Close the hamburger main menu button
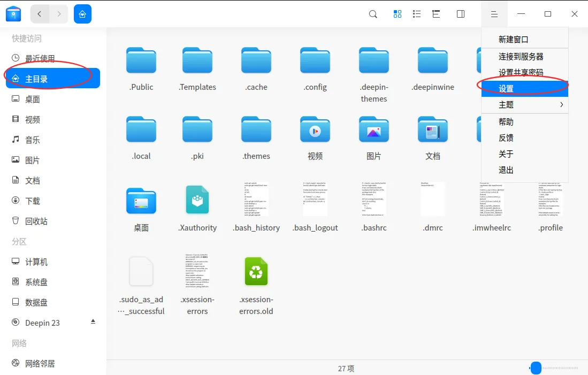Image resolution: width=588 pixels, height=375 pixels. click(494, 14)
